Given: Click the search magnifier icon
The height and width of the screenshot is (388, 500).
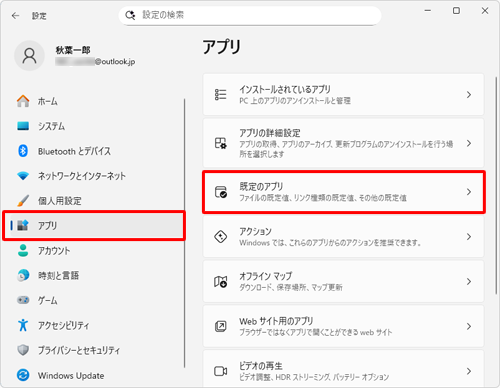Looking at the screenshot, I should pyautogui.click(x=130, y=15).
